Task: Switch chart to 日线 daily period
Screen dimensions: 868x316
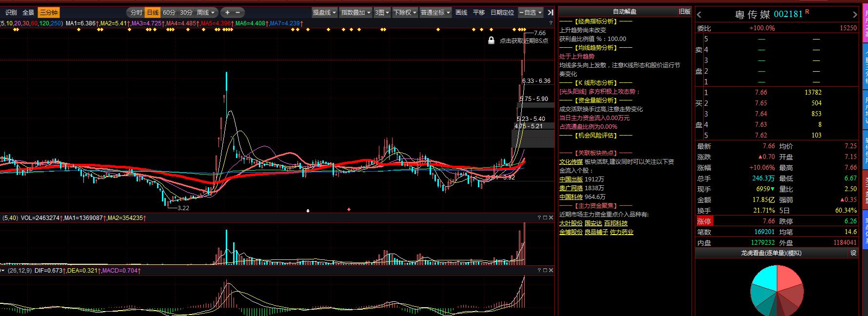Action: point(153,12)
